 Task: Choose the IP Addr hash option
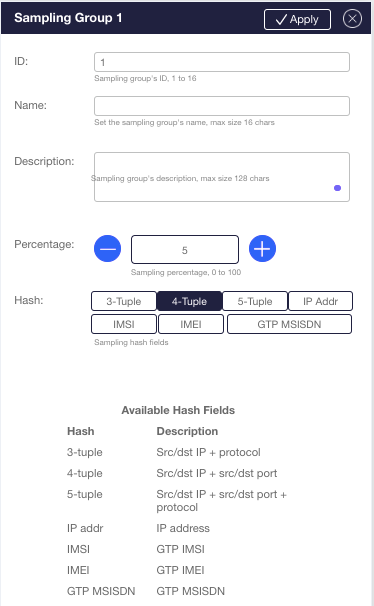tap(320, 301)
